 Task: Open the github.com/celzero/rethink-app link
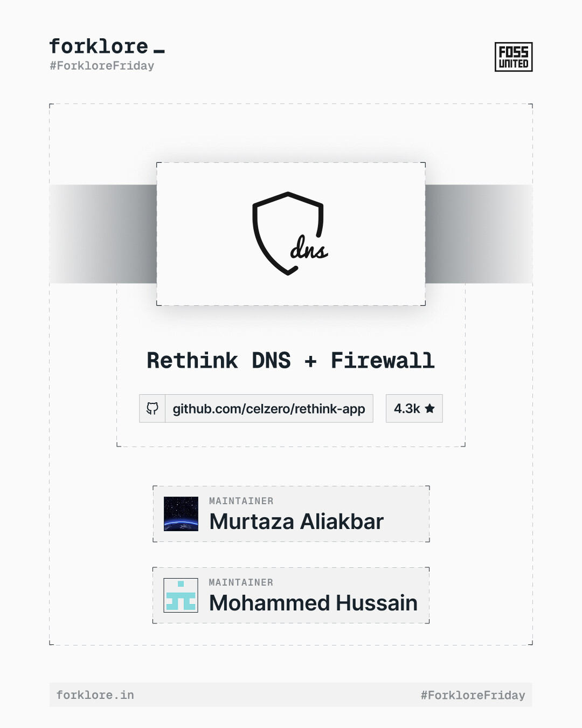269,409
